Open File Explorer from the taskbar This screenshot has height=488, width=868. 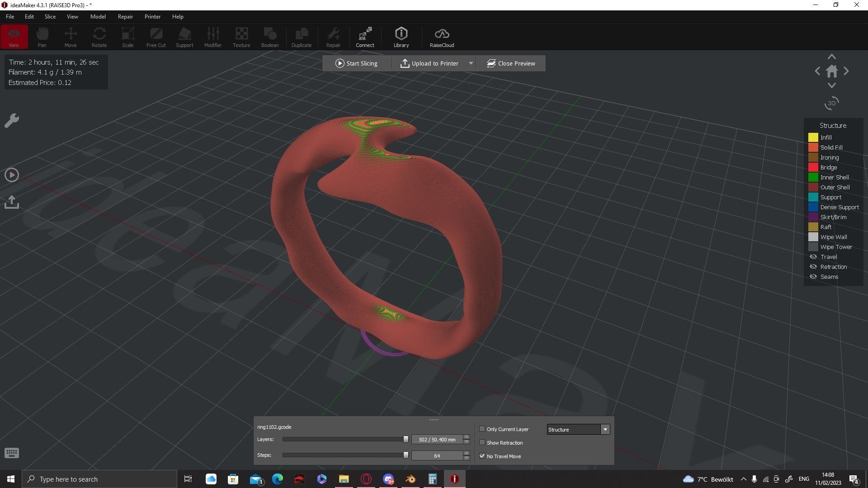(x=344, y=479)
